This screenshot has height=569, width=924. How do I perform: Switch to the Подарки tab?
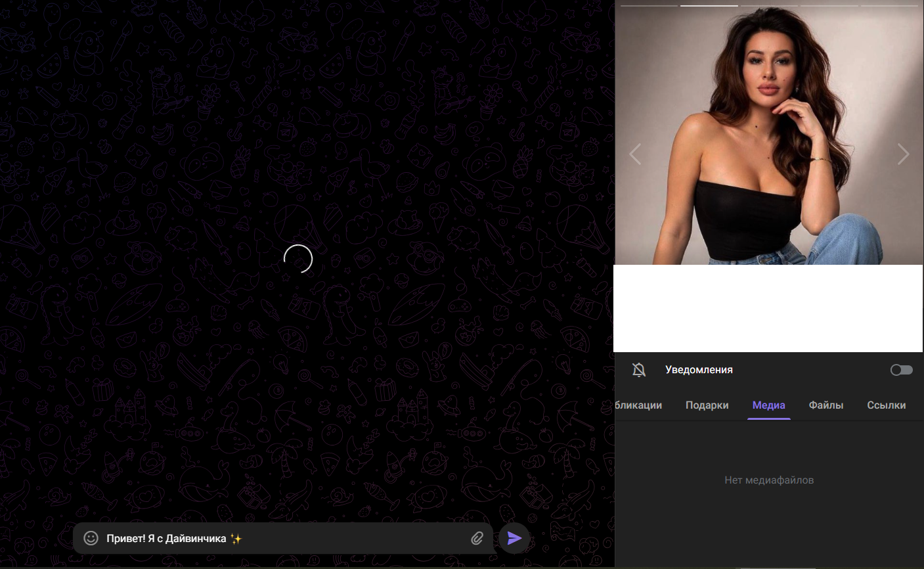pos(707,405)
